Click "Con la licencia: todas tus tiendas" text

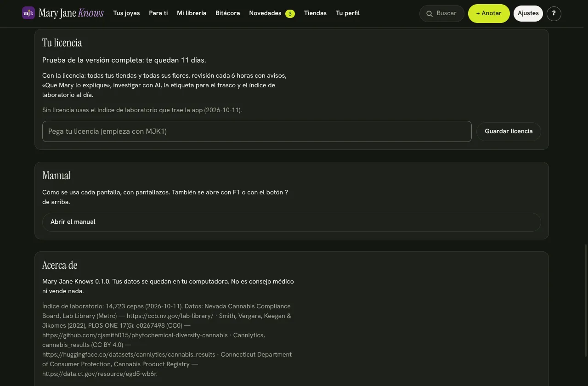[164, 85]
